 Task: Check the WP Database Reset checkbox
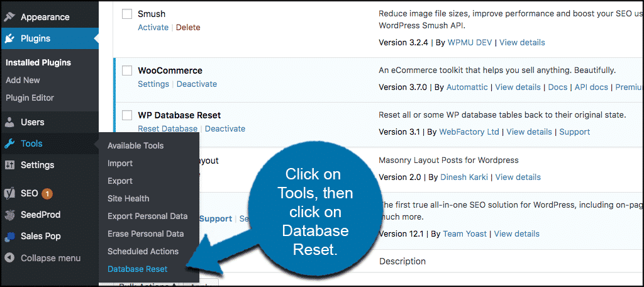pos(127,115)
